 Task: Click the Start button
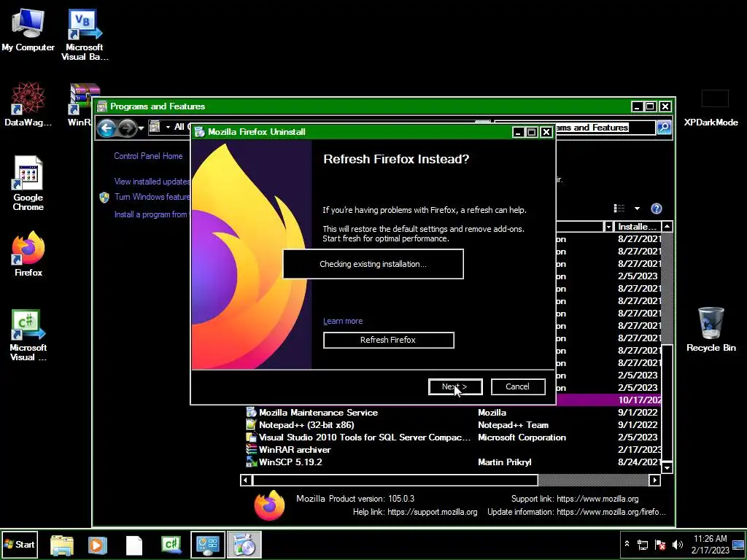pyautogui.click(x=20, y=544)
